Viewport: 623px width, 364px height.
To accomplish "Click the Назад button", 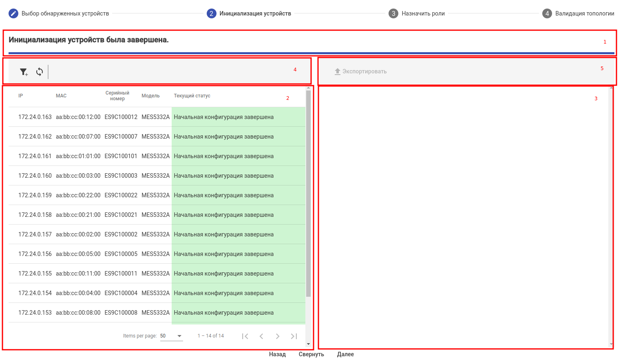I will (277, 354).
